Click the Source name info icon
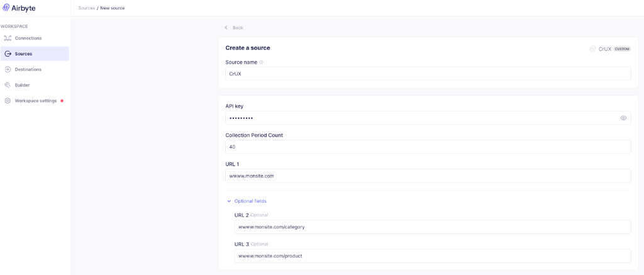 click(x=261, y=62)
